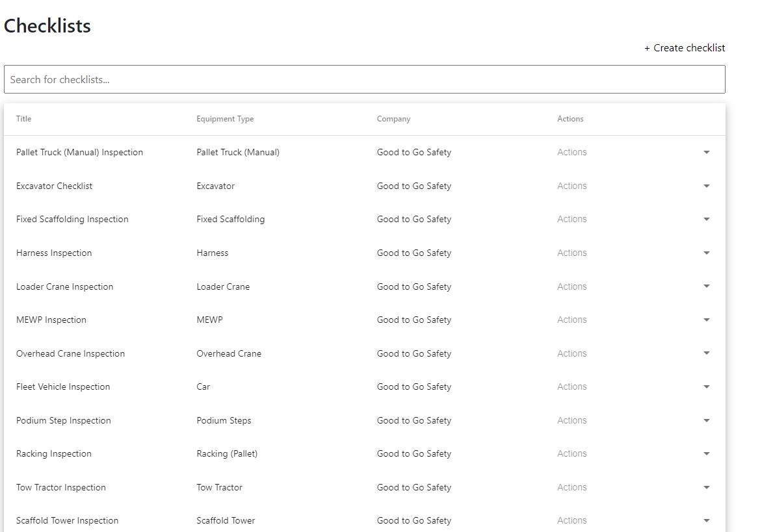Open Actions dropdown arrow for Excavator Checklist row
760x532 pixels.
click(x=706, y=186)
